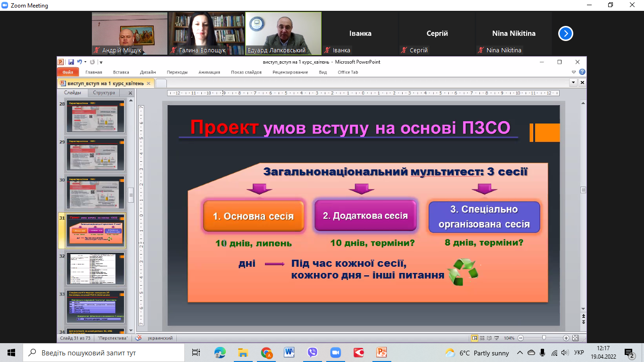Click the Save icon in quick access toolbar
The image size is (644, 362).
click(71, 62)
